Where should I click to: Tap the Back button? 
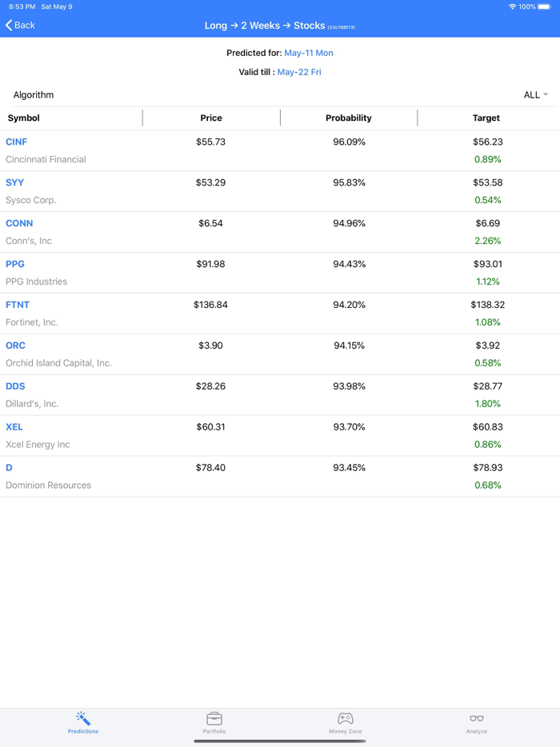pos(21,25)
